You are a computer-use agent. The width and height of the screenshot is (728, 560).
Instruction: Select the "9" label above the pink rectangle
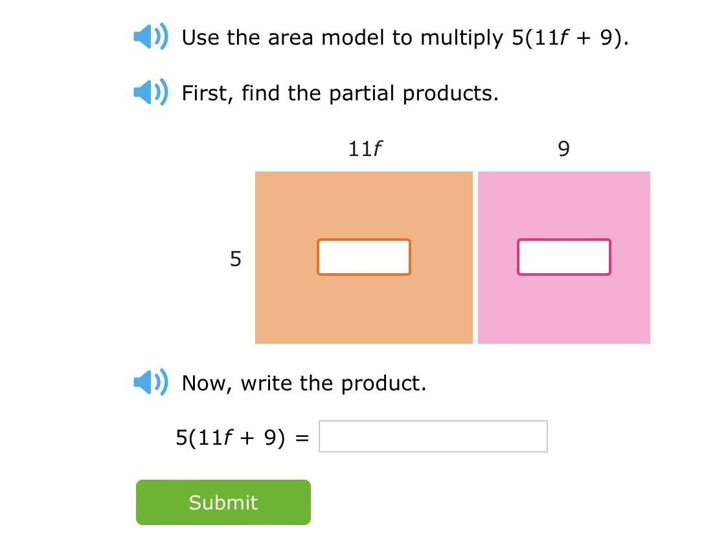click(x=563, y=149)
